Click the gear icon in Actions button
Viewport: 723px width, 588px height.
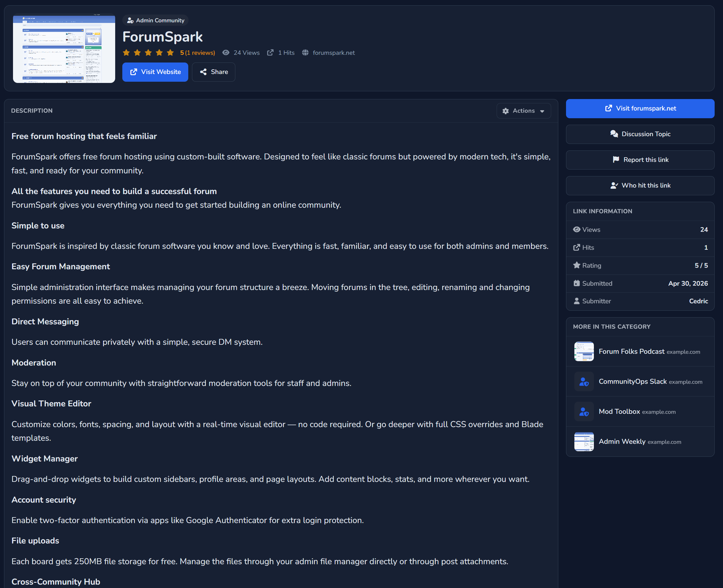(x=506, y=111)
